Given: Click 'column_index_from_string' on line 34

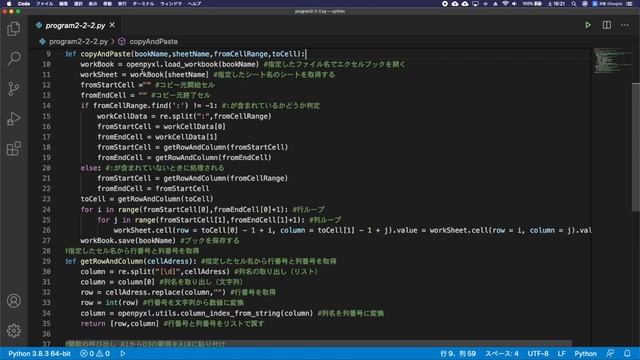Looking at the screenshot, I should coord(230,313).
